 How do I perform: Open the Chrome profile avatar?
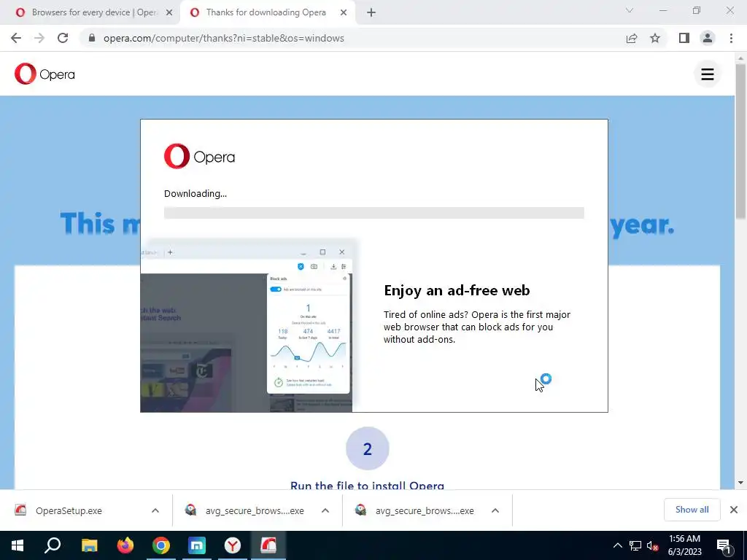coord(708,38)
